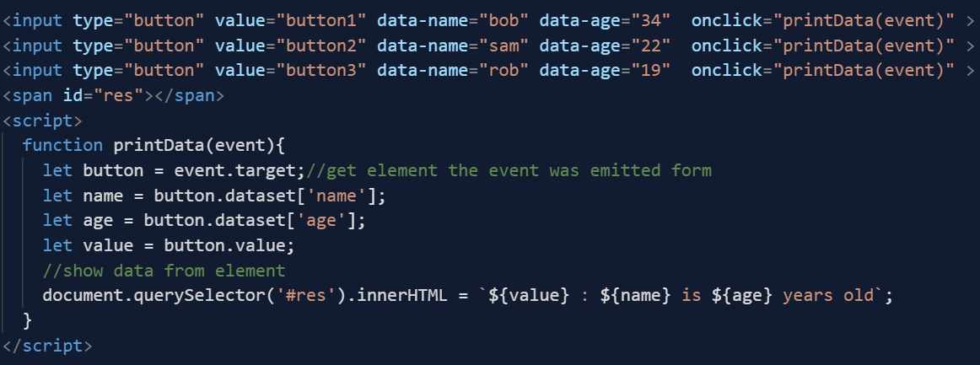This screenshot has width=980, height=365.
Task: Click the innerHTML property
Action: (x=394, y=296)
